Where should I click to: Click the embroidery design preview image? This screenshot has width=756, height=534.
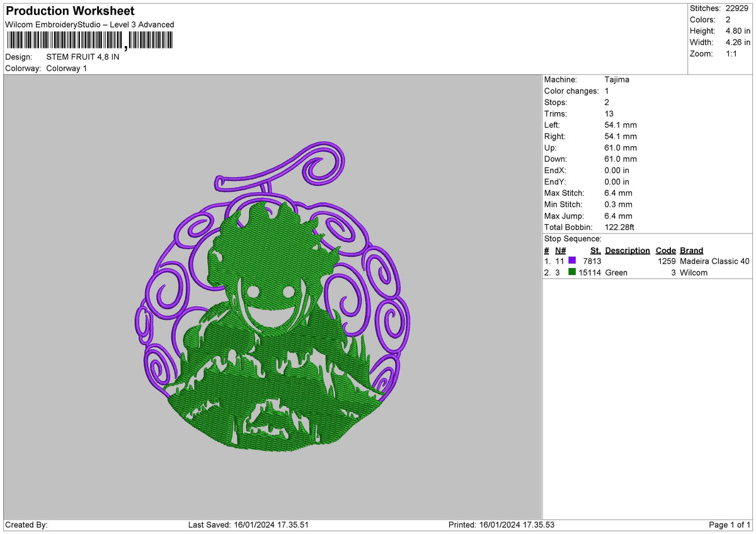click(273, 295)
